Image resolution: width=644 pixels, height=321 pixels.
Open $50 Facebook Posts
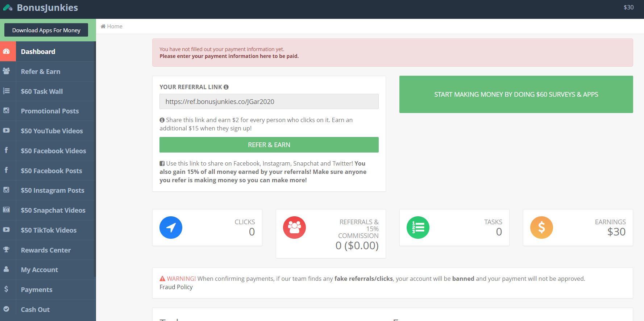48,171
